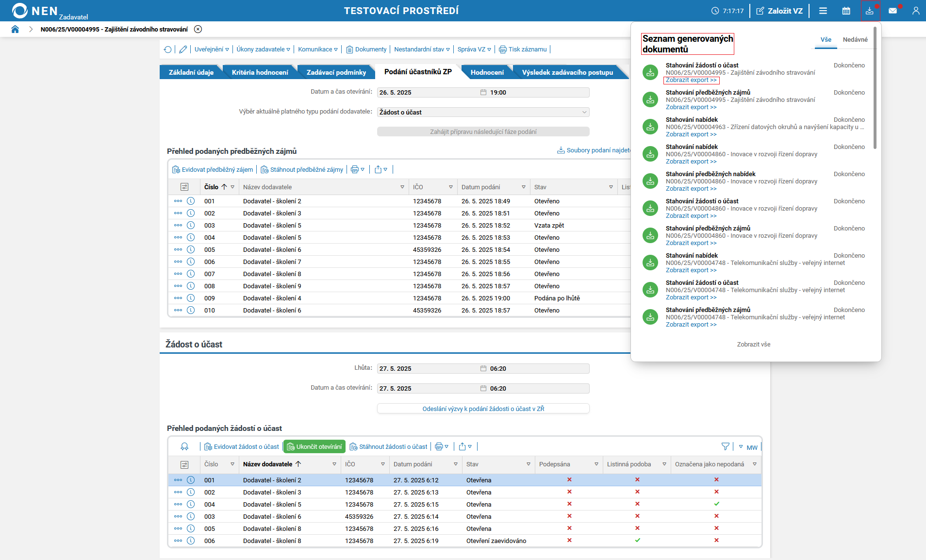This screenshot has width=926, height=560.
Task: Click Zobrazit vše link in documents panel
Action: [x=753, y=345]
